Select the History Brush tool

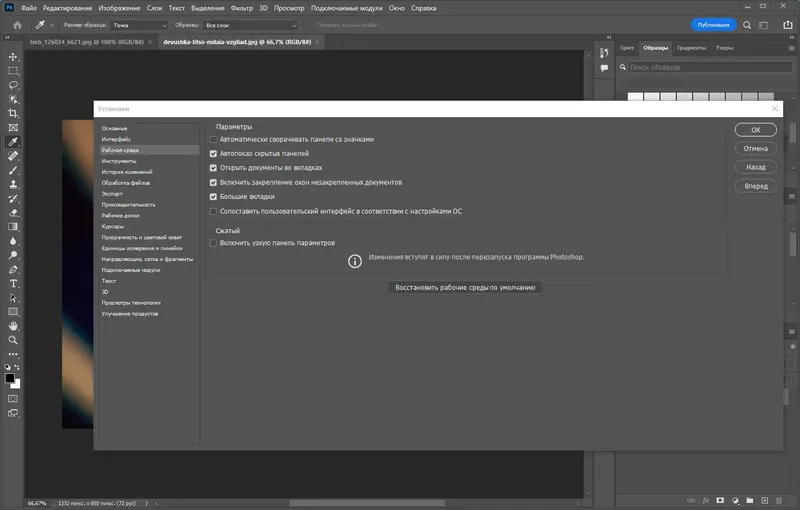pos(13,198)
